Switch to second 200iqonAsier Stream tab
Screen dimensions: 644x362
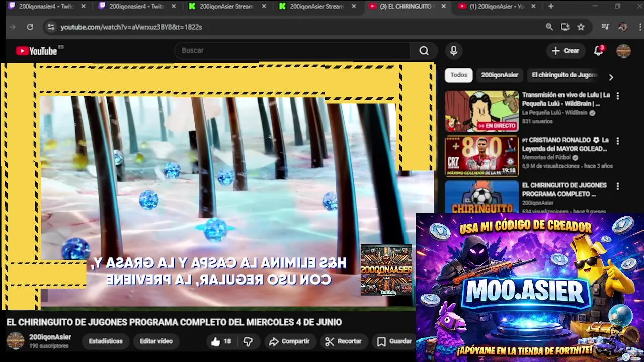coord(317,6)
